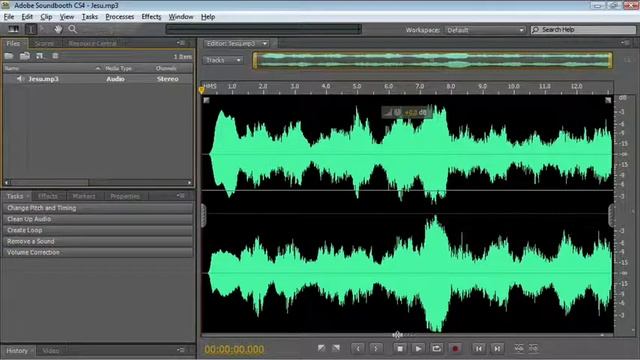Jump to start of file button
This screenshot has height=360, width=640.
coord(479,349)
